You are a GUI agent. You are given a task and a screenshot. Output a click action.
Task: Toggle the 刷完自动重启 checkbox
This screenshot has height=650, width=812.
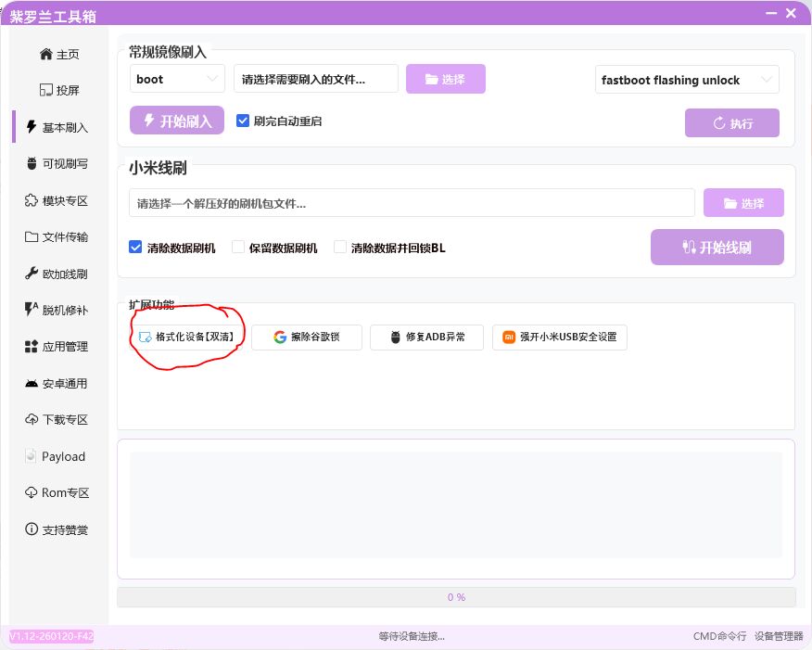point(244,121)
